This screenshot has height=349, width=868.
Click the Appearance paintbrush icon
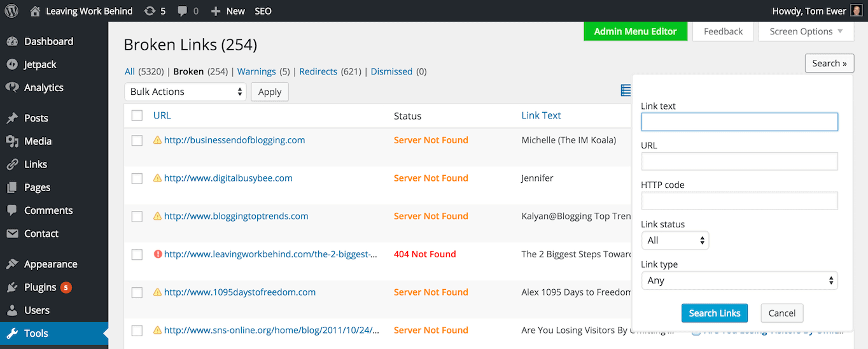tap(12, 264)
